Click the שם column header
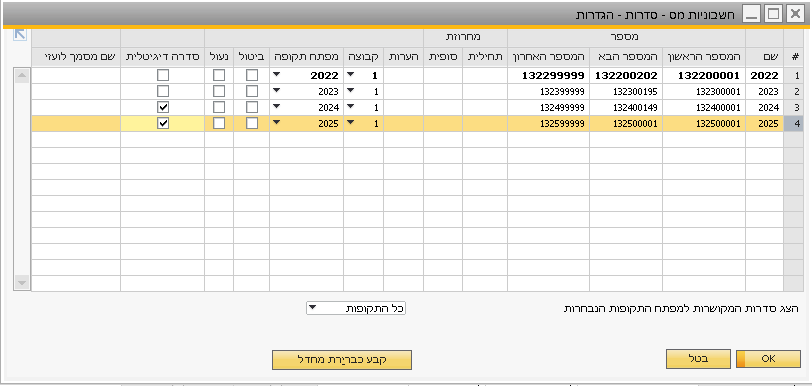Viewport: 812px width, 386px height. [x=764, y=57]
